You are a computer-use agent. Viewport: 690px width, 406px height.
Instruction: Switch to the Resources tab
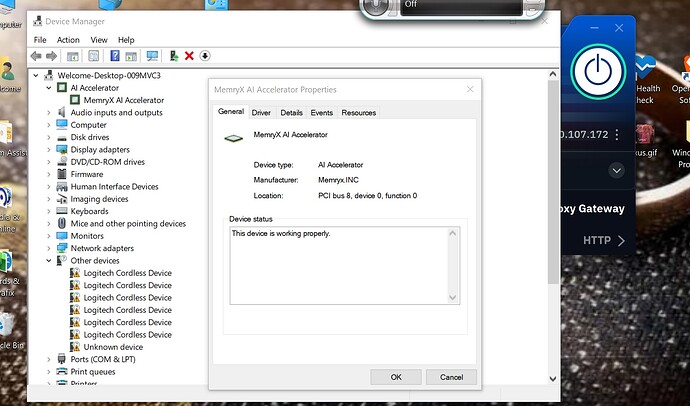pos(359,113)
